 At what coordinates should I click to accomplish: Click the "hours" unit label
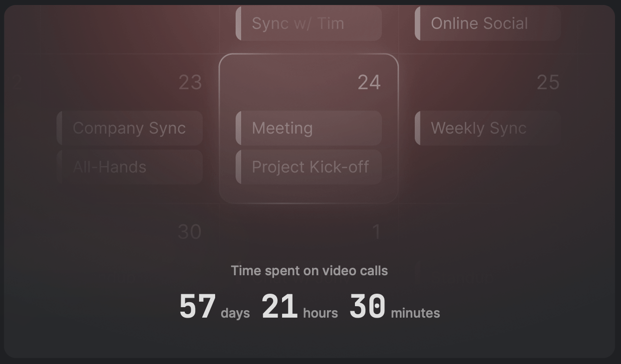pos(320,313)
